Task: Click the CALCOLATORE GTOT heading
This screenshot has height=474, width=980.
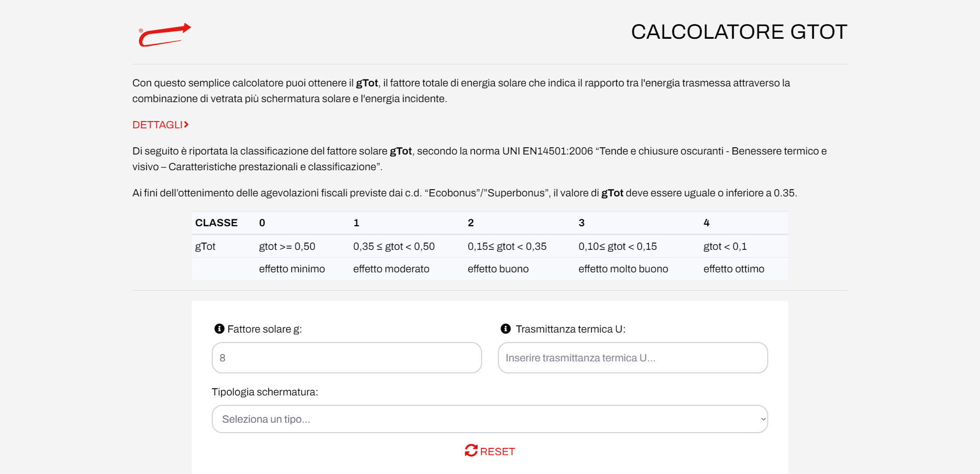Action: pos(738,32)
